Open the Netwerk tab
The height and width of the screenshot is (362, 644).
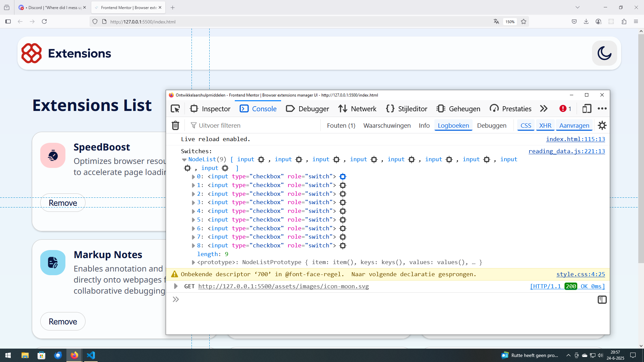point(358,109)
